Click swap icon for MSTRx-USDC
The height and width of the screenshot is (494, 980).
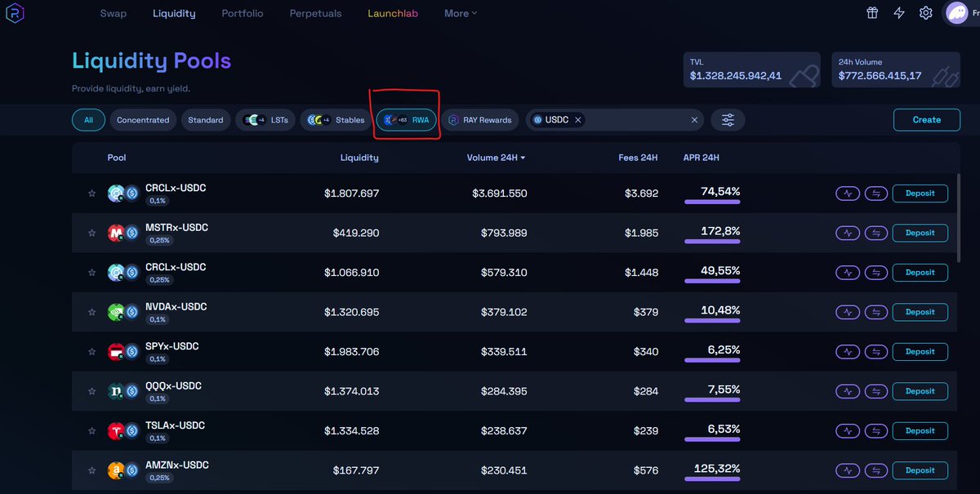876,233
